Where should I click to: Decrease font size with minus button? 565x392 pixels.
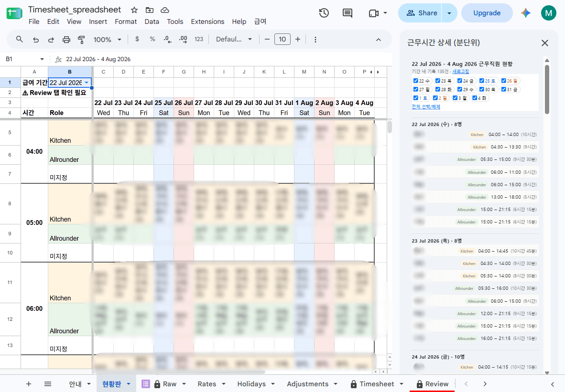(267, 39)
